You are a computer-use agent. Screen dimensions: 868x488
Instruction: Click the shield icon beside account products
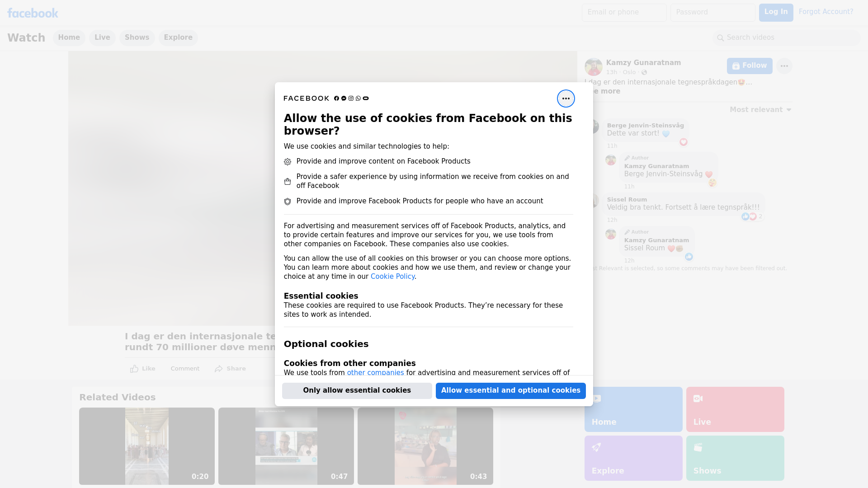point(288,202)
